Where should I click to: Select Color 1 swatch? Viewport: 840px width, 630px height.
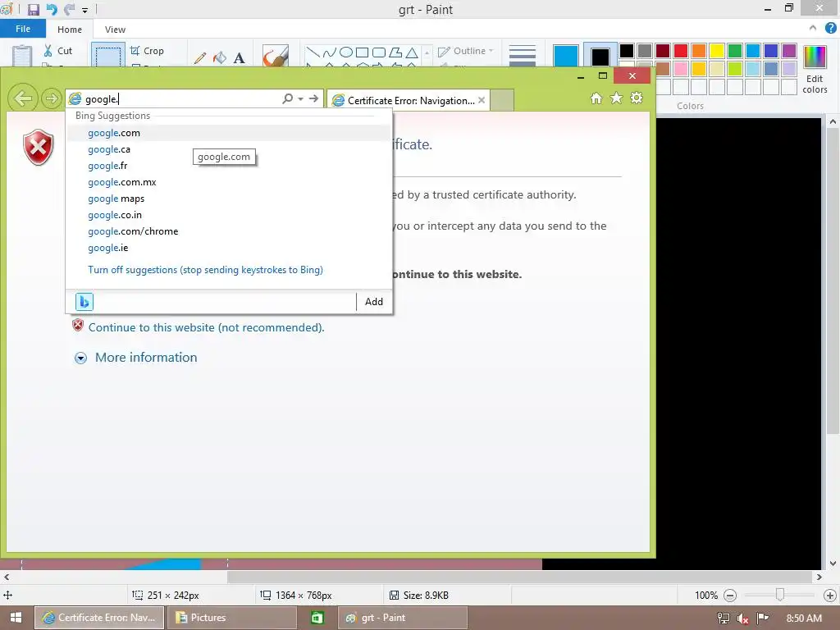(x=566, y=56)
